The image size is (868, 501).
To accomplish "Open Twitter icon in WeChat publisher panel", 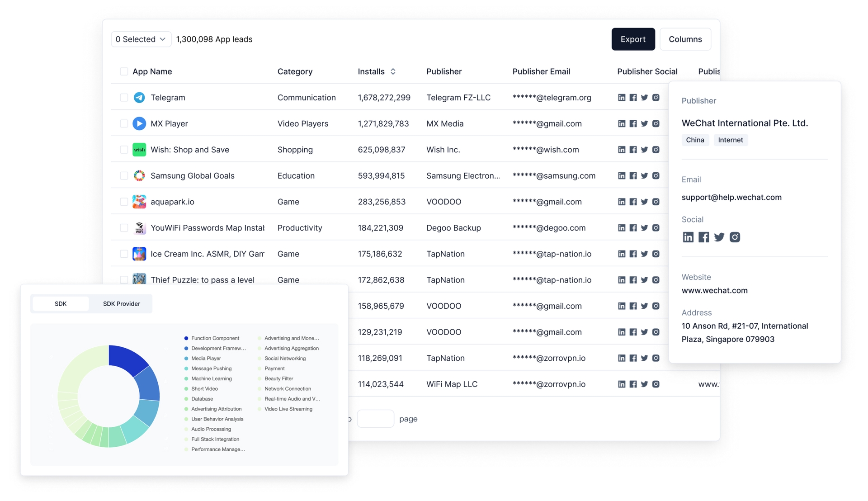I will pos(719,237).
